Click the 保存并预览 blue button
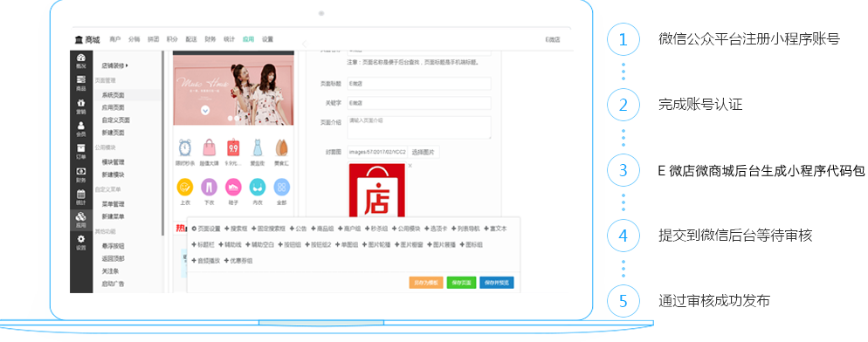868x342 pixels. coord(497,282)
